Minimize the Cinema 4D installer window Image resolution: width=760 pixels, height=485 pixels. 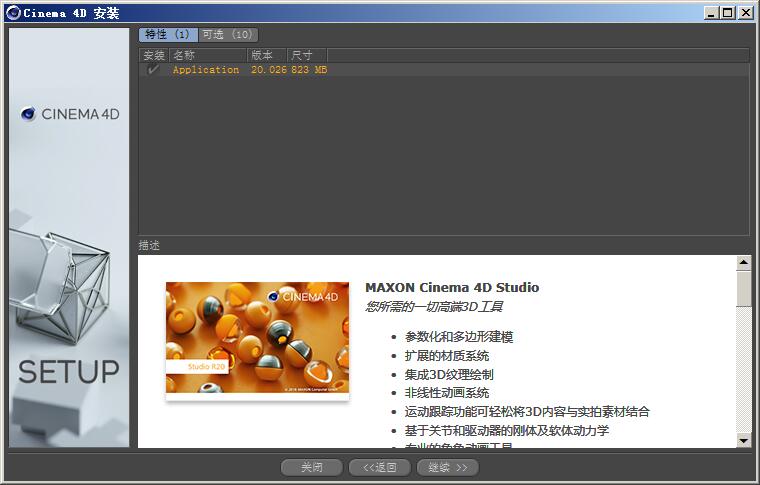[711, 13]
